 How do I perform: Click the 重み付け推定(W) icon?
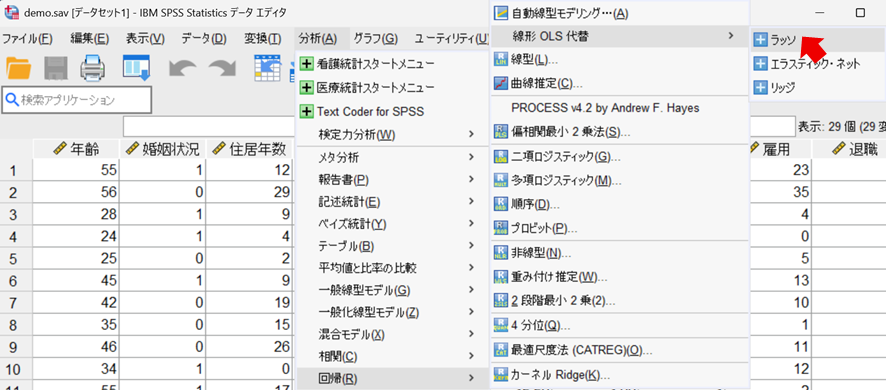click(501, 277)
